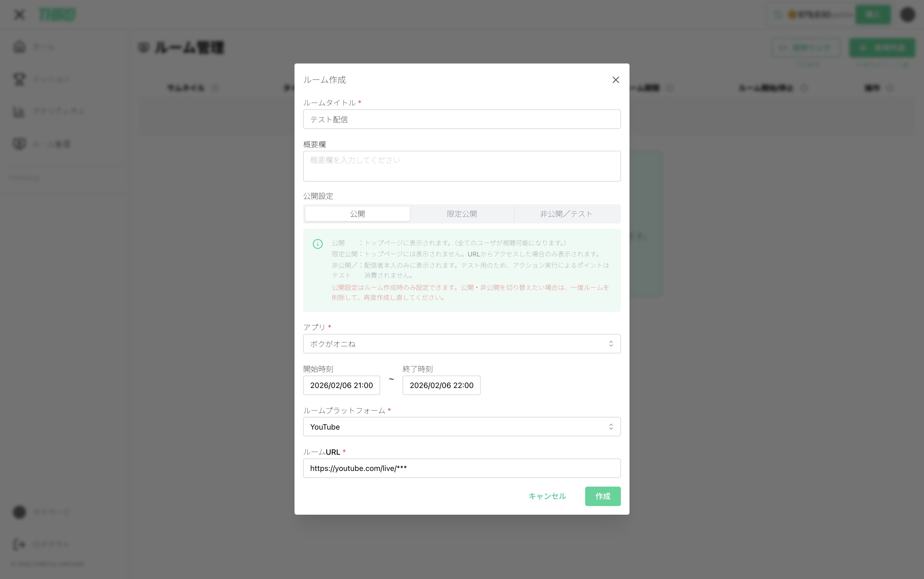Viewport: 924px width, 579px height.
Task: Click the home icon in sidebar
Action: 19,47
